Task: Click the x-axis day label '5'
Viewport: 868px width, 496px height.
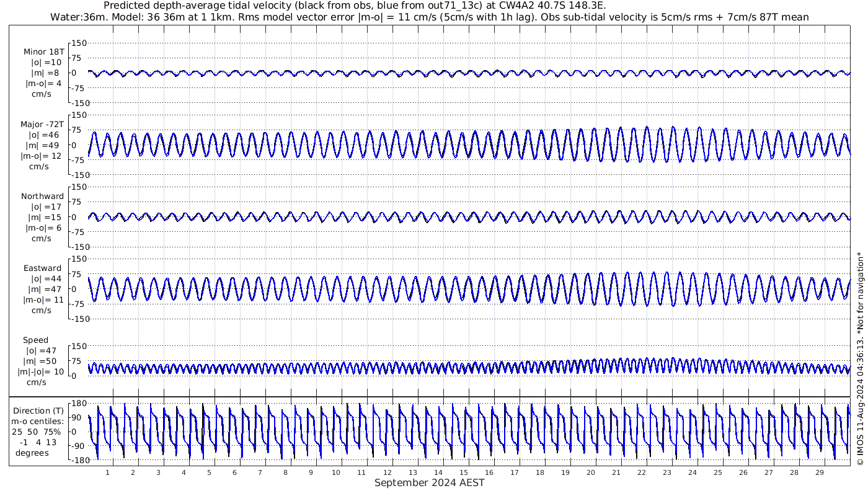Action: point(209,472)
